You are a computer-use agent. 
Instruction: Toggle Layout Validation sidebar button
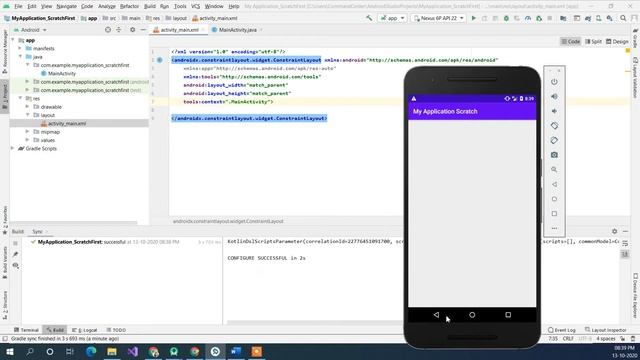[635, 78]
